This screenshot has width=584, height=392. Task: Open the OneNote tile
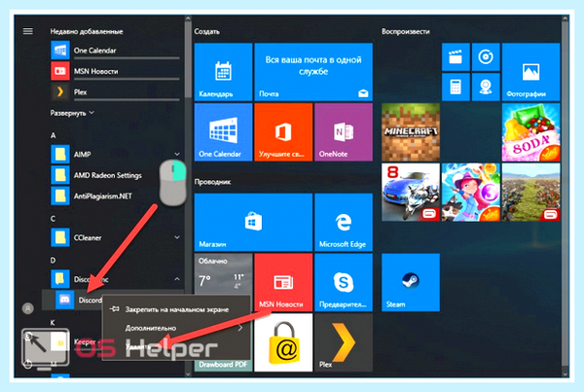click(x=344, y=132)
